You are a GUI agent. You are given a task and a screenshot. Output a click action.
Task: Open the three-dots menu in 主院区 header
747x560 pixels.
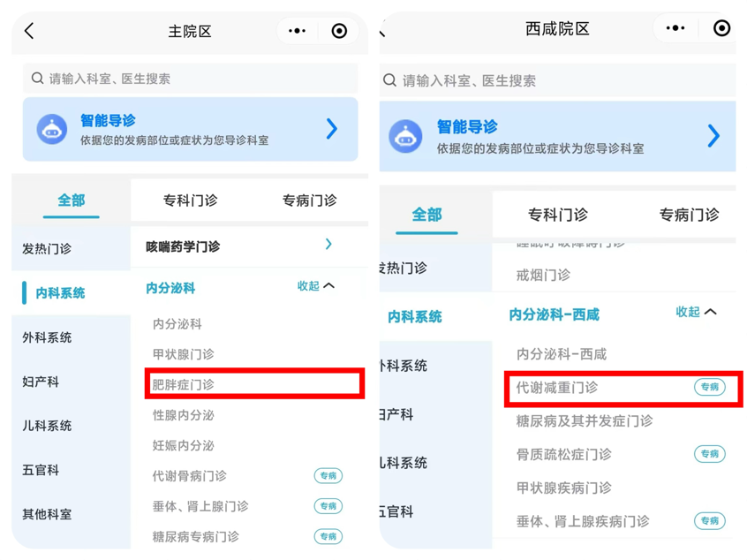tap(298, 31)
